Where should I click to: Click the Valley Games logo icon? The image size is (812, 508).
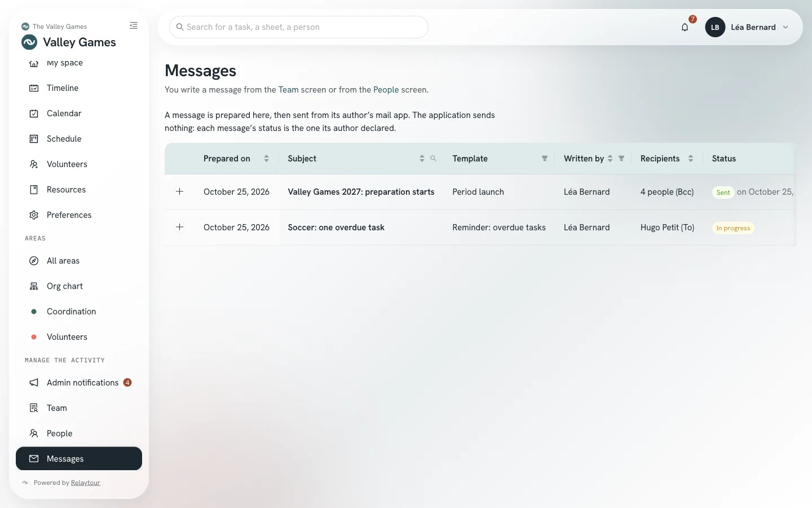(29, 42)
